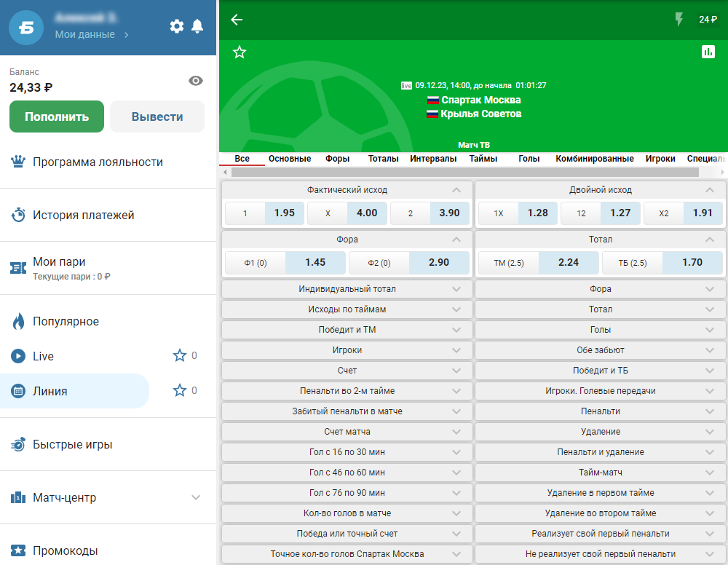Screen dimensions: 728x565
Task: Switch to the Форы tab
Action: [338, 158]
